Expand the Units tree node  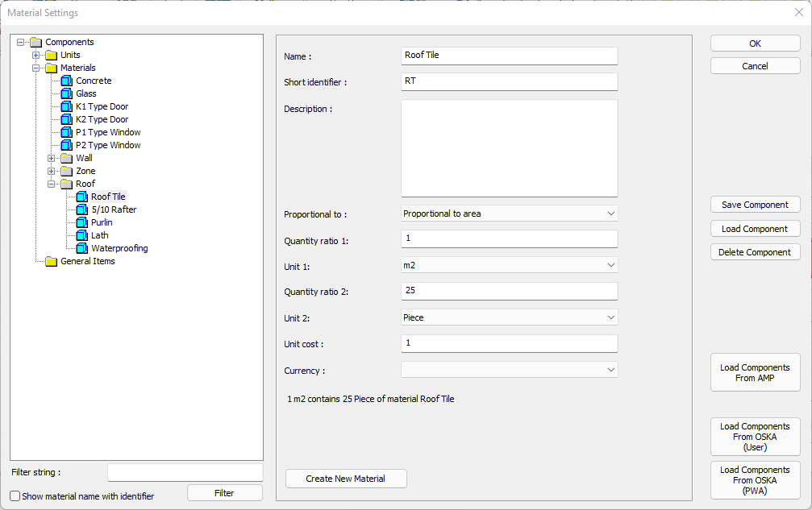coord(36,55)
